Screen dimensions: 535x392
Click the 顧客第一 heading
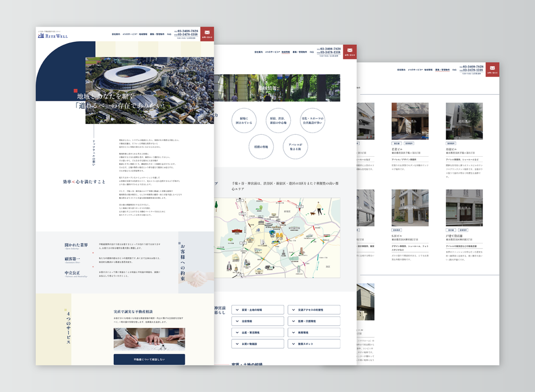[73, 259]
